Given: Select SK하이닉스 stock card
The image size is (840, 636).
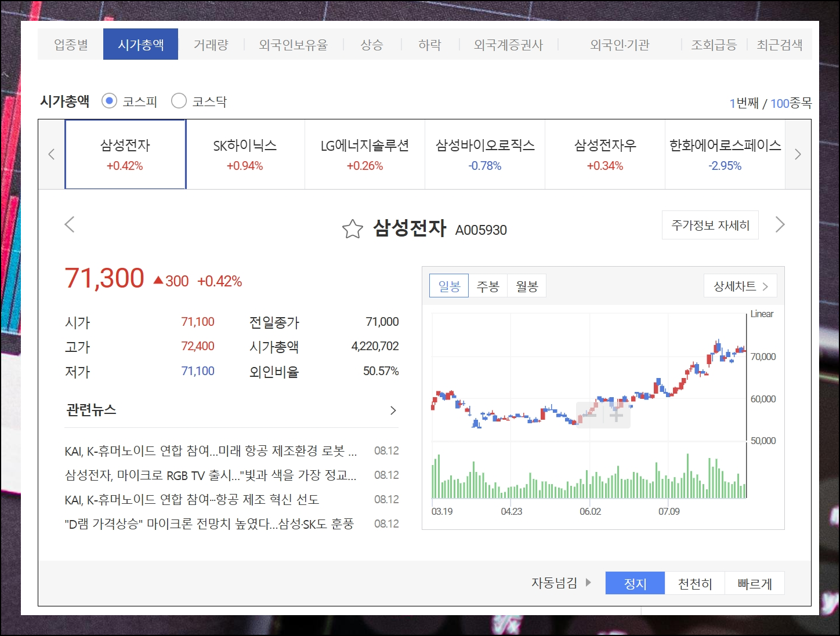Looking at the screenshot, I should (x=245, y=154).
